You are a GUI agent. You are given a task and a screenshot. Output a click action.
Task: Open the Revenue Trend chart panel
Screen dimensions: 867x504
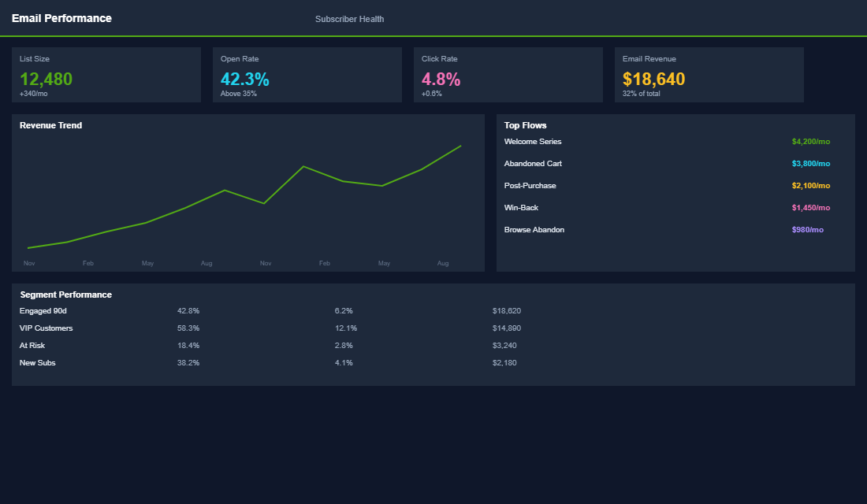[x=50, y=124]
